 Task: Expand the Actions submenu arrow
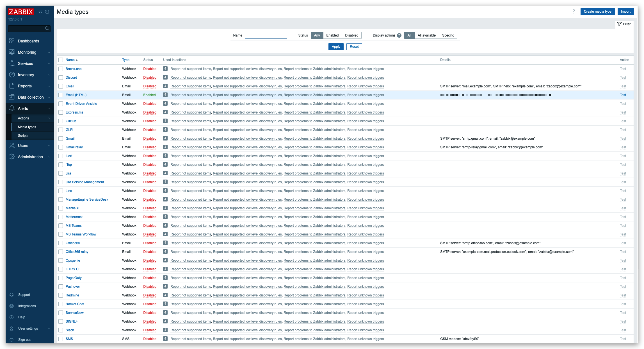(49, 118)
